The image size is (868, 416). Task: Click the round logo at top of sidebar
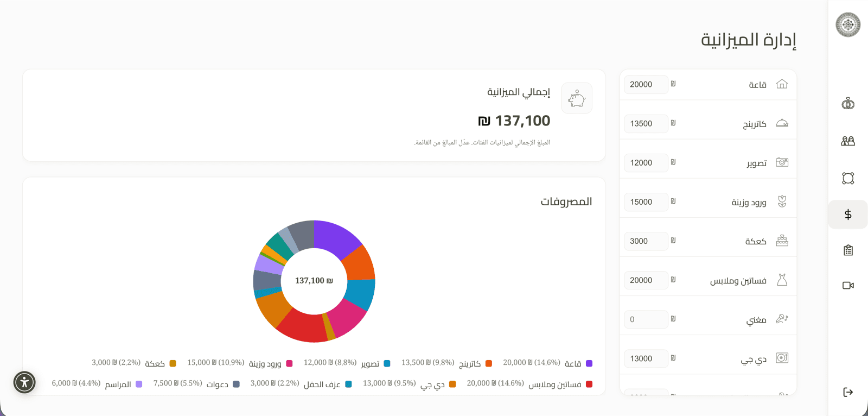[848, 24]
